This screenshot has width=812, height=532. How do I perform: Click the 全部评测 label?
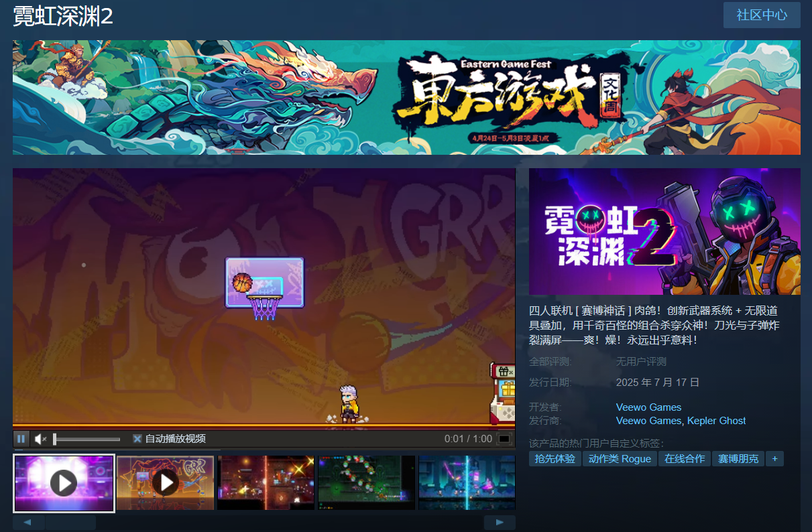551,362
